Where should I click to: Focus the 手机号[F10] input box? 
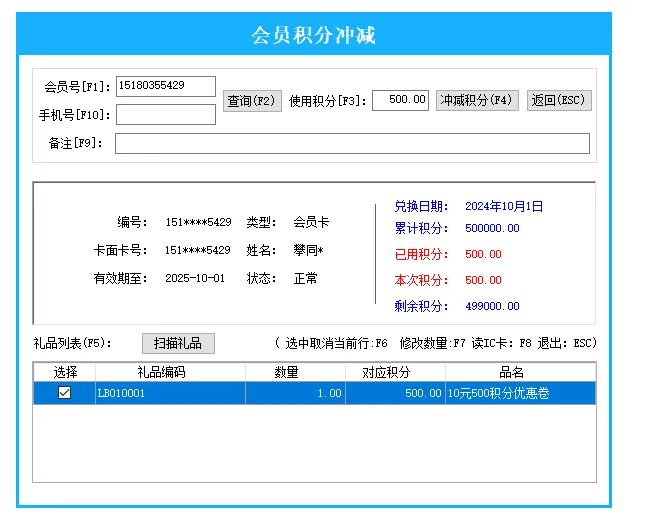coord(166,115)
